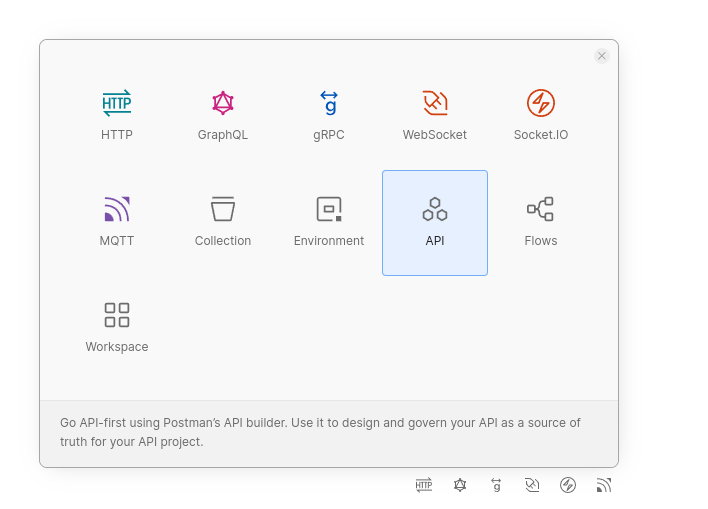Click the small GraphQL icon below the dialog
Image resolution: width=708 pixels, height=509 pixels.
(x=460, y=485)
